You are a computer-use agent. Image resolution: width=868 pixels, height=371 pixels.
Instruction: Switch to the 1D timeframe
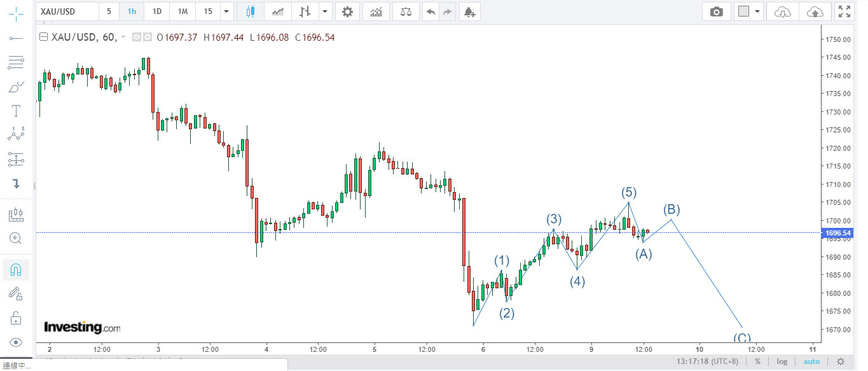(156, 11)
